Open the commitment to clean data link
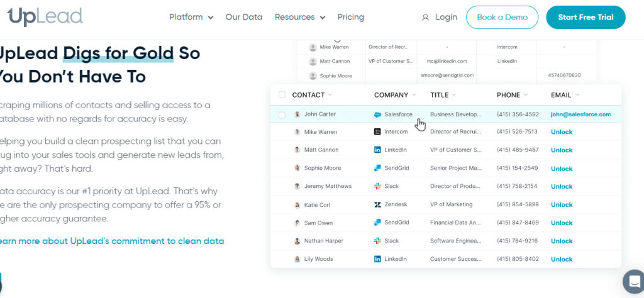Screen dimensions: 644x298 (x=112, y=241)
